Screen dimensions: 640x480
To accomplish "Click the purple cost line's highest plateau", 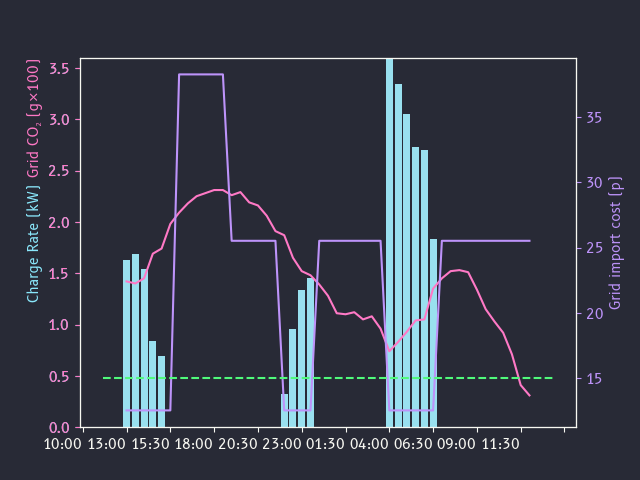I will pyautogui.click(x=200, y=75).
